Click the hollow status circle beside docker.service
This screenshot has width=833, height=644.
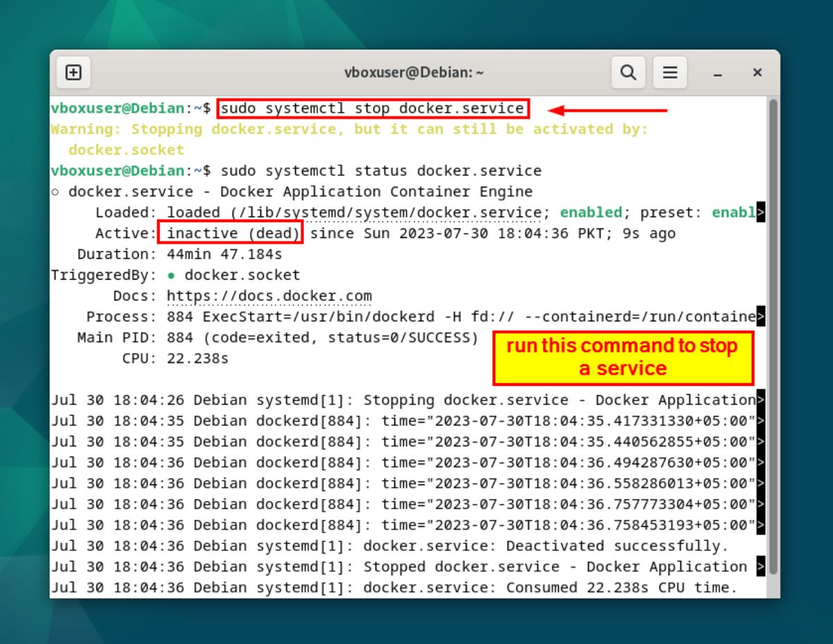(x=57, y=192)
